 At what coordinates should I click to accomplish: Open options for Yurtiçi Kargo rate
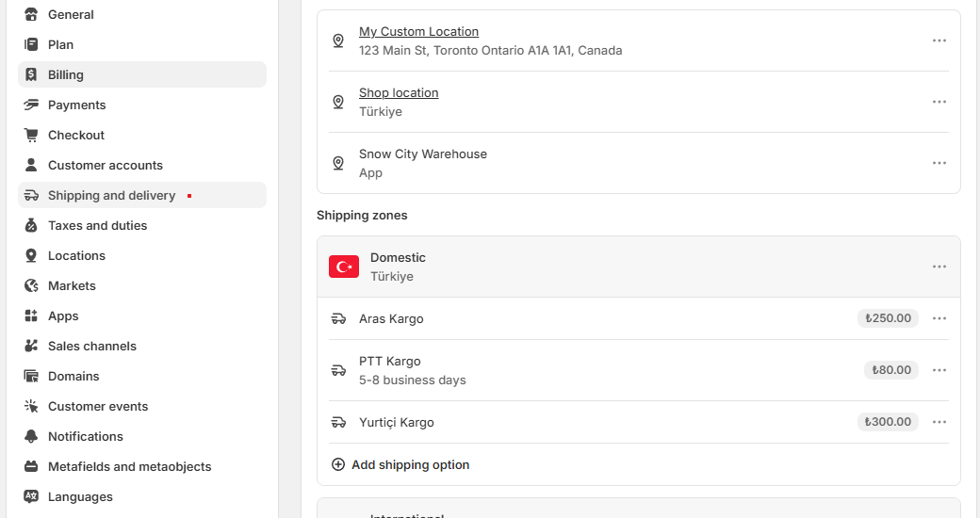pyautogui.click(x=939, y=422)
